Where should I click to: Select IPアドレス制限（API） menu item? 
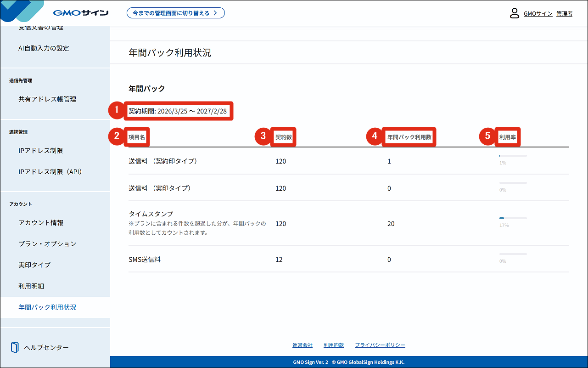tap(50, 172)
